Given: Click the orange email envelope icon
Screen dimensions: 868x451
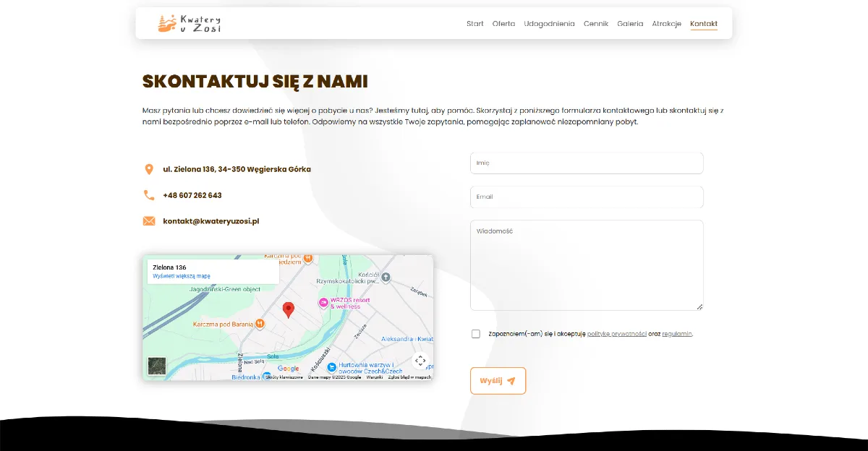Looking at the screenshot, I should coord(149,221).
